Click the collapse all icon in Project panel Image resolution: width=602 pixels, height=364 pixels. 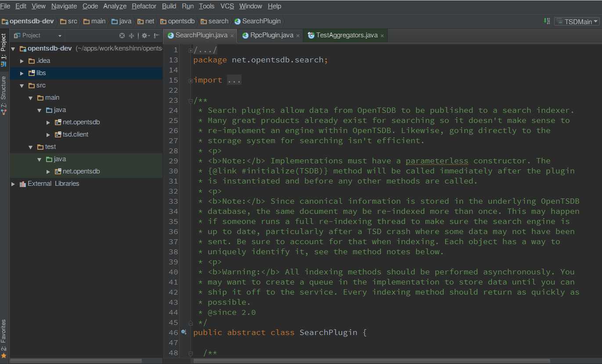(131, 36)
